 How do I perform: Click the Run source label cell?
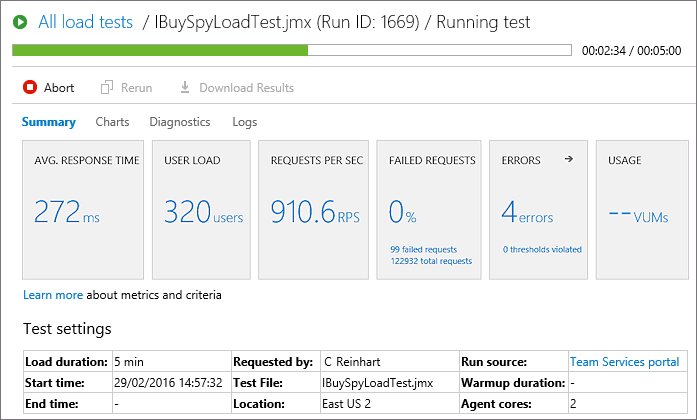[x=514, y=362]
